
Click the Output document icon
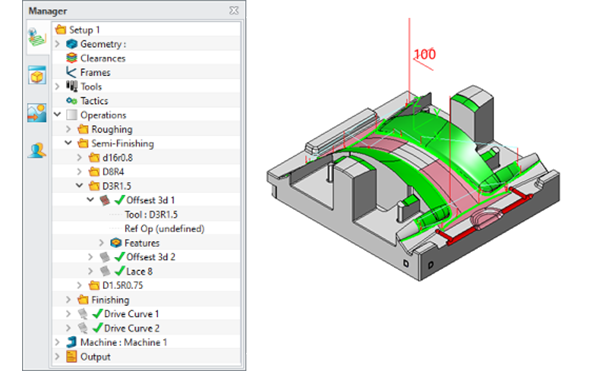[72, 356]
